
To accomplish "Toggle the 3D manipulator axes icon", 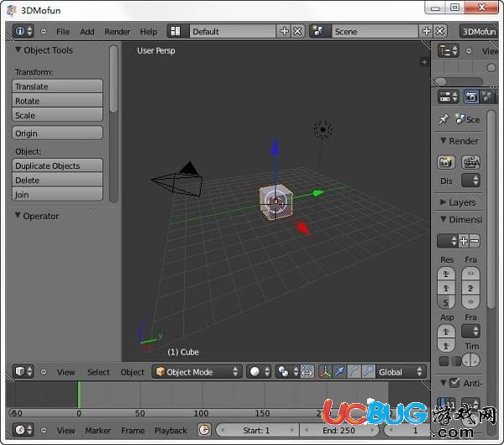I will [326, 372].
